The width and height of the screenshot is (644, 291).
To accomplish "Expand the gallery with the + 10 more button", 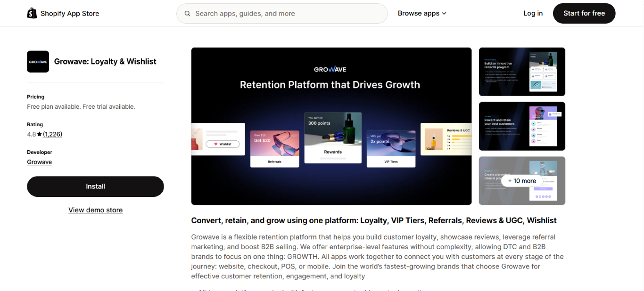I will (522, 181).
